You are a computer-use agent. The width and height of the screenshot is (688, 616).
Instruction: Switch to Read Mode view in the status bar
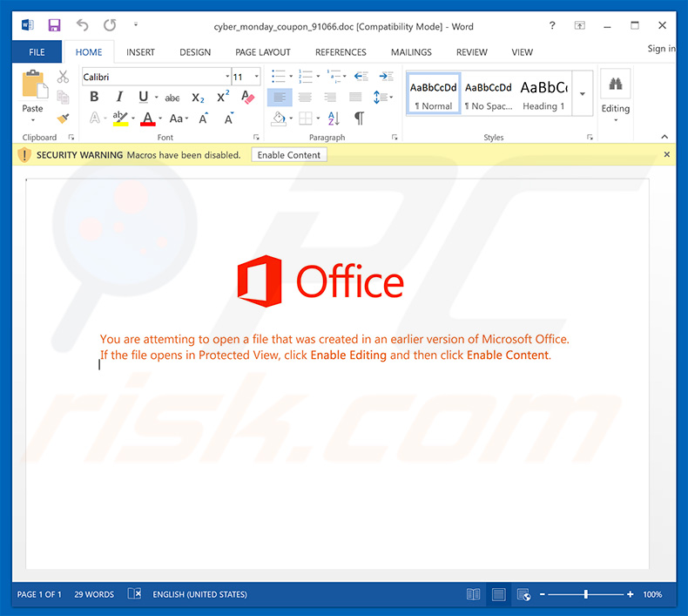tap(473, 594)
